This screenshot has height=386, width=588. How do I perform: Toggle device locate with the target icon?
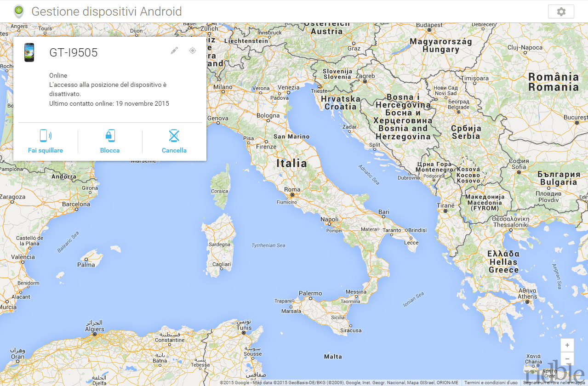[192, 51]
